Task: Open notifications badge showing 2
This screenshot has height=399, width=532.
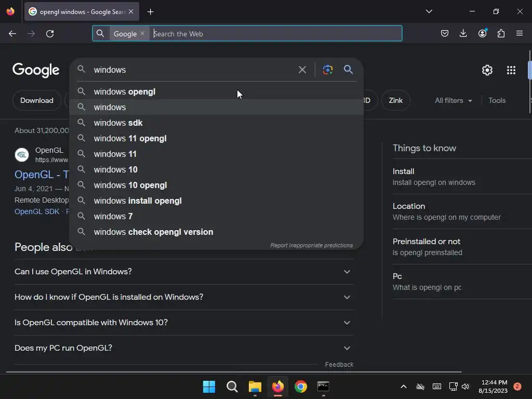Action: pyautogui.click(x=517, y=387)
